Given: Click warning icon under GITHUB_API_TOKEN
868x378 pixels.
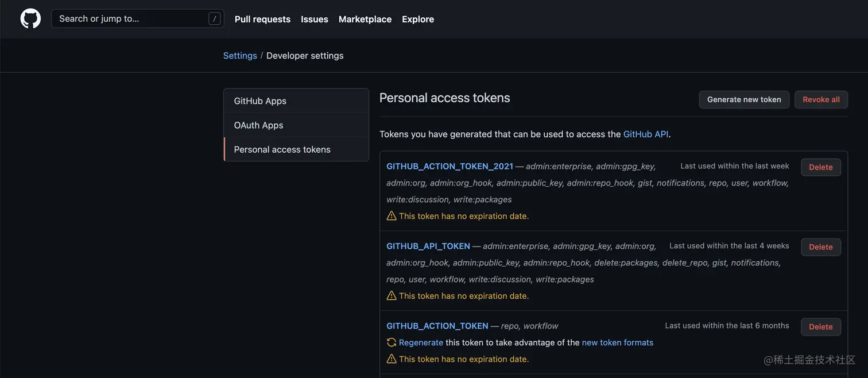Looking at the screenshot, I should [392, 296].
